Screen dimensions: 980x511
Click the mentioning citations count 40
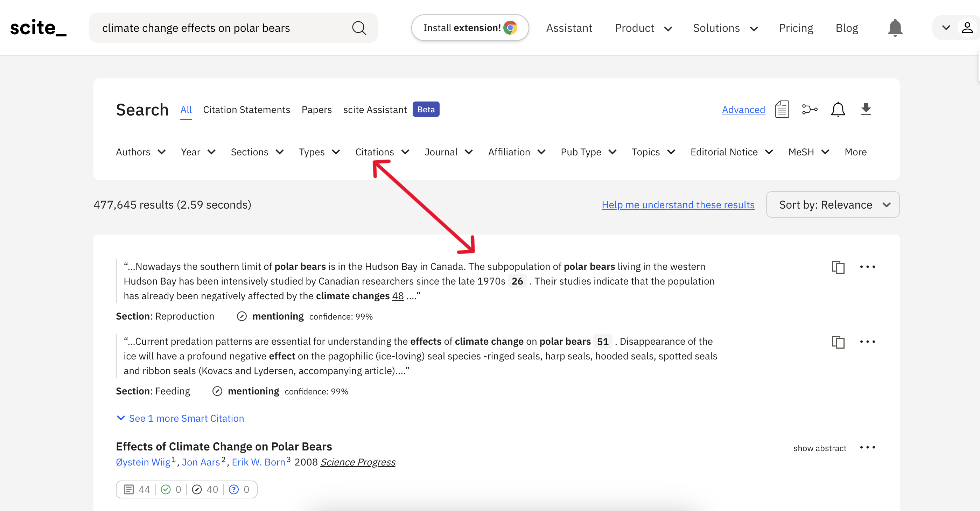coord(205,489)
